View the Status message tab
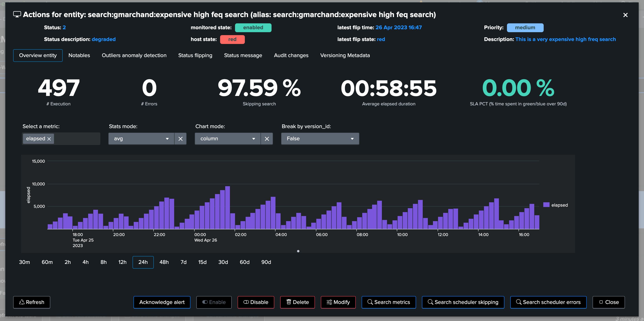Image resolution: width=644 pixels, height=321 pixels. [x=243, y=56]
